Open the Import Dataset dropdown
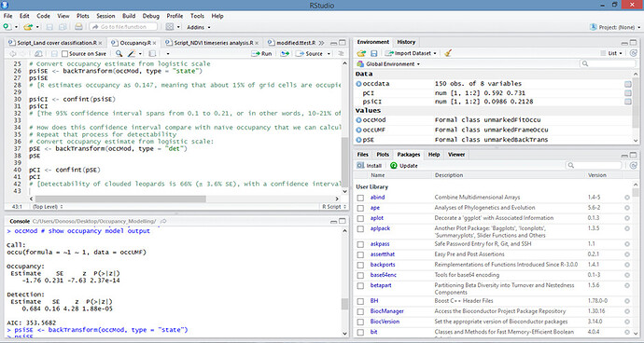The image size is (644, 343). click(411, 53)
